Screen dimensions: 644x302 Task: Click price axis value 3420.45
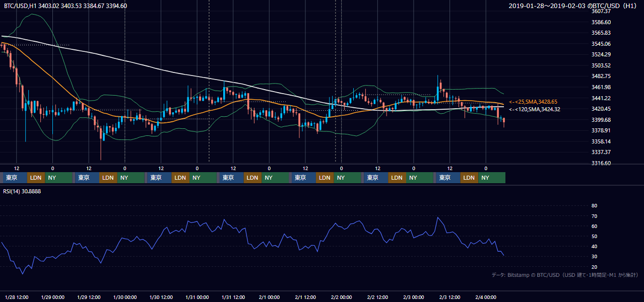[601, 109]
